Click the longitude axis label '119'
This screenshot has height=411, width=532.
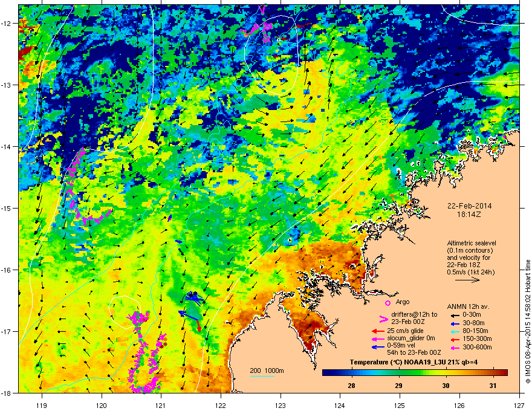click(x=42, y=405)
